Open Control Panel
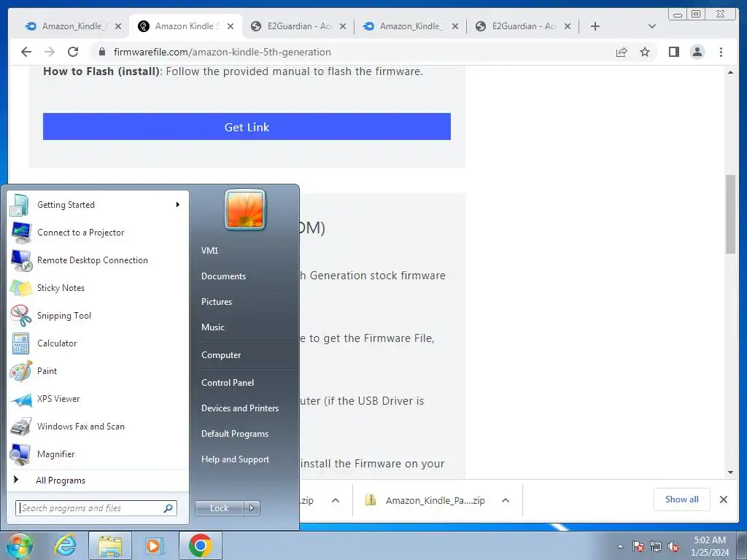 point(228,383)
